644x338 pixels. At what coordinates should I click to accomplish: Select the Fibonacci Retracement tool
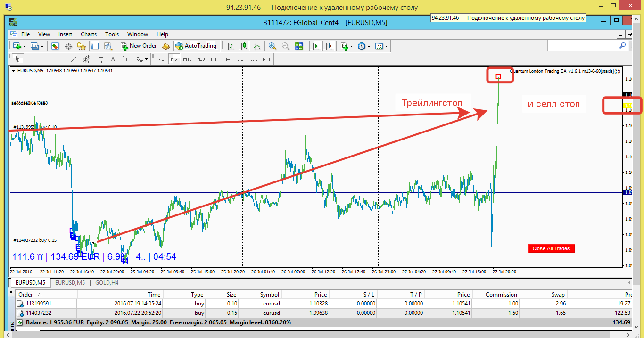tap(99, 59)
